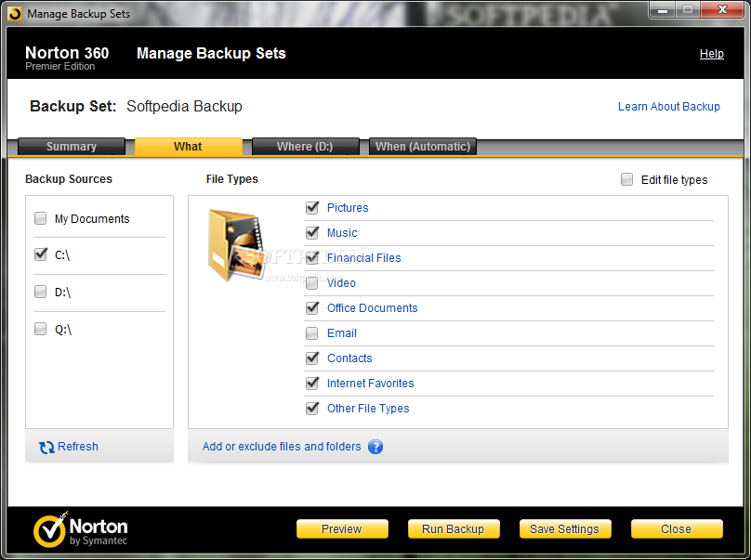Open the Office Documents link

[372, 307]
